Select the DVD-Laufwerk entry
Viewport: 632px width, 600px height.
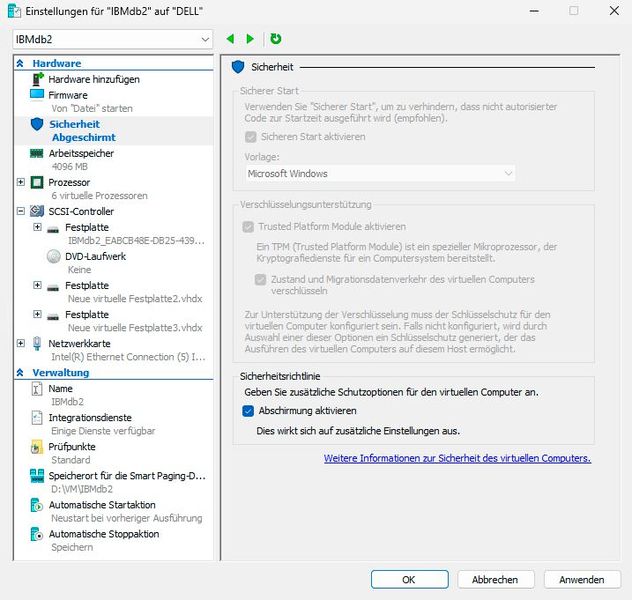[96, 256]
